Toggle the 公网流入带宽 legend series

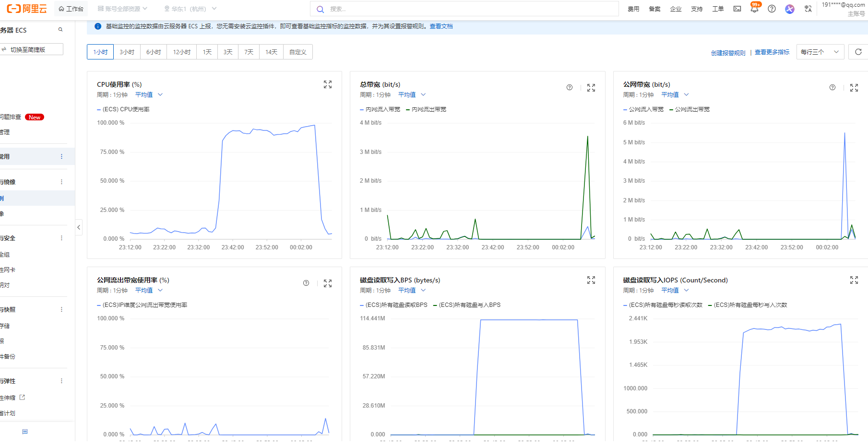coord(643,109)
